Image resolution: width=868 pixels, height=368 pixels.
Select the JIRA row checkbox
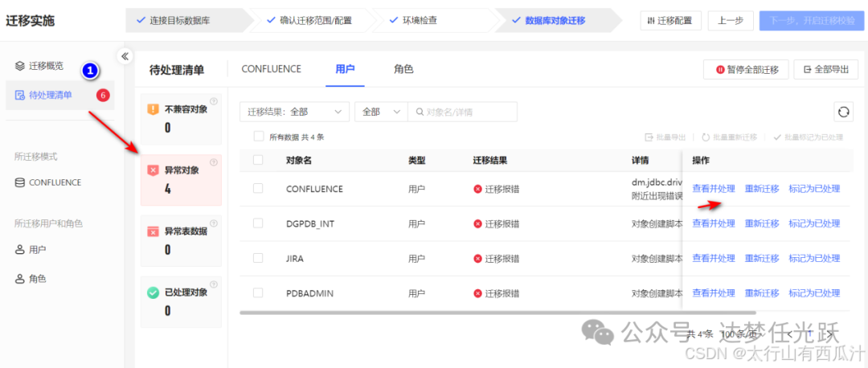(258, 258)
